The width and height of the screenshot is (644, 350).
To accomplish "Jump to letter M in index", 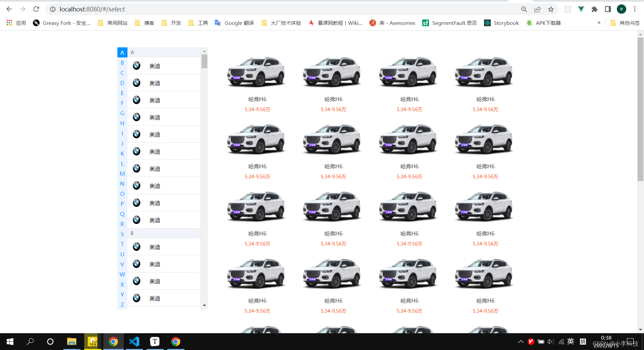I will [x=122, y=174].
